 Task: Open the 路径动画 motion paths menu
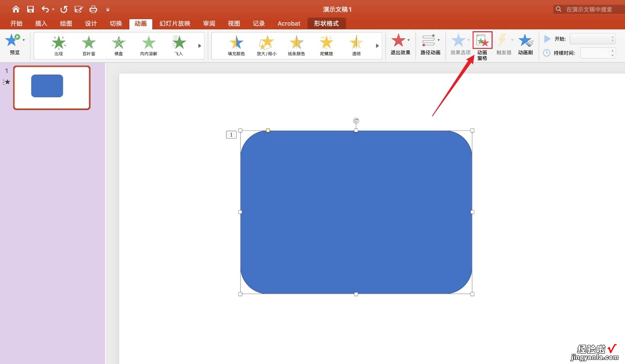point(430,44)
